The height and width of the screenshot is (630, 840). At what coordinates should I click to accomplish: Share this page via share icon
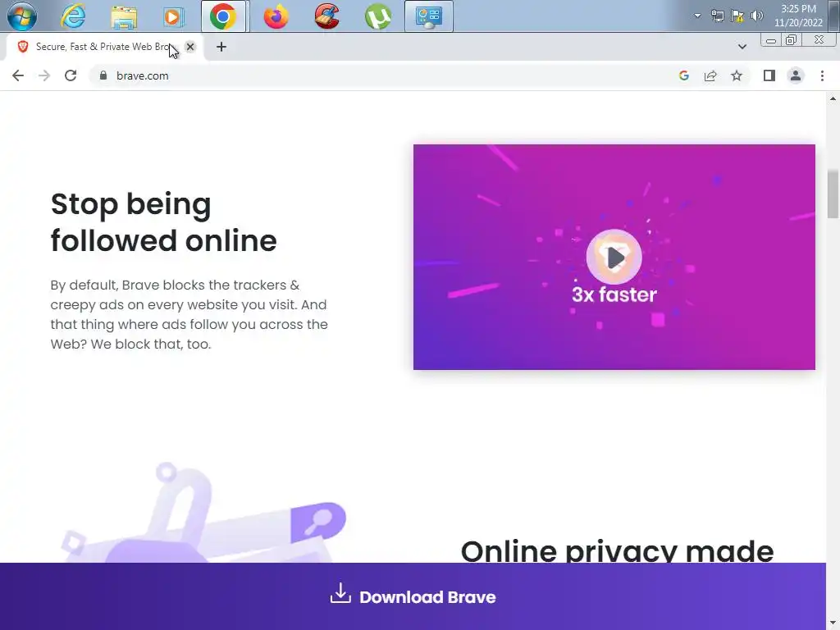[710, 75]
